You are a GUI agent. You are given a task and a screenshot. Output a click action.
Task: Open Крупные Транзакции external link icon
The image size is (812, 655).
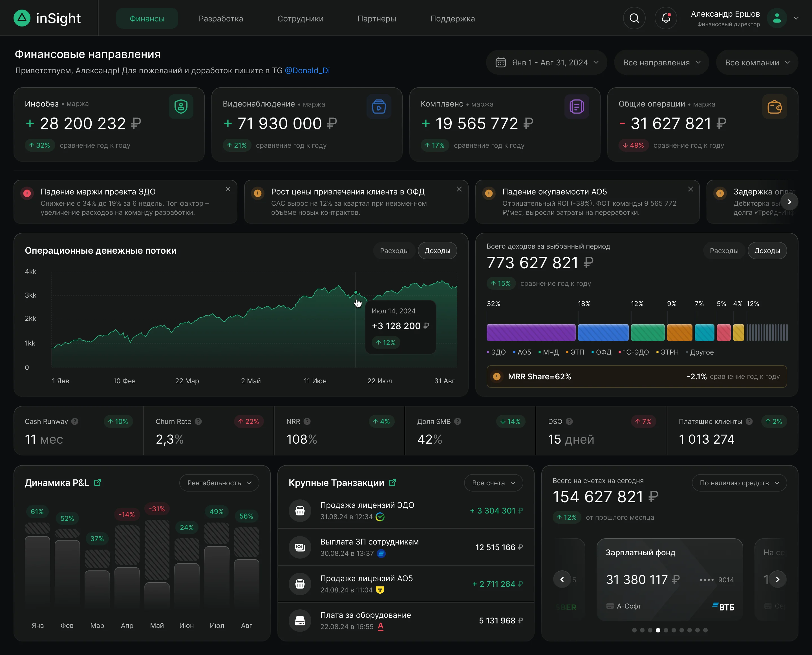(x=392, y=483)
